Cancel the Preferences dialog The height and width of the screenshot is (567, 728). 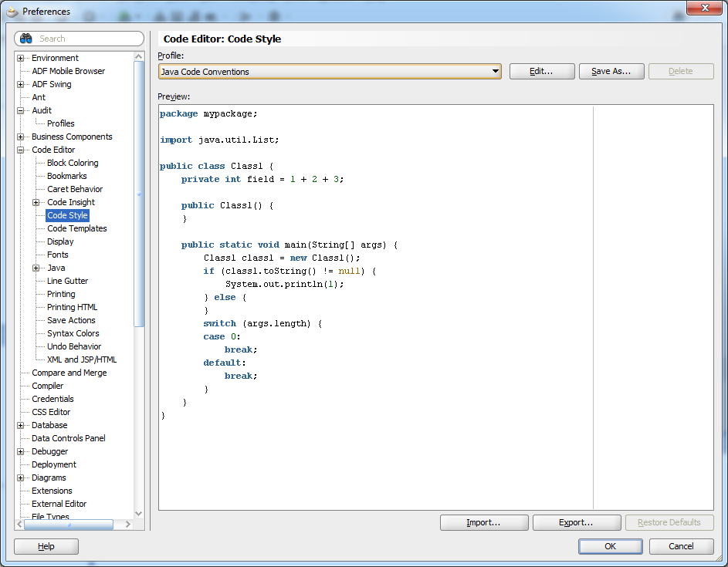[x=681, y=546]
